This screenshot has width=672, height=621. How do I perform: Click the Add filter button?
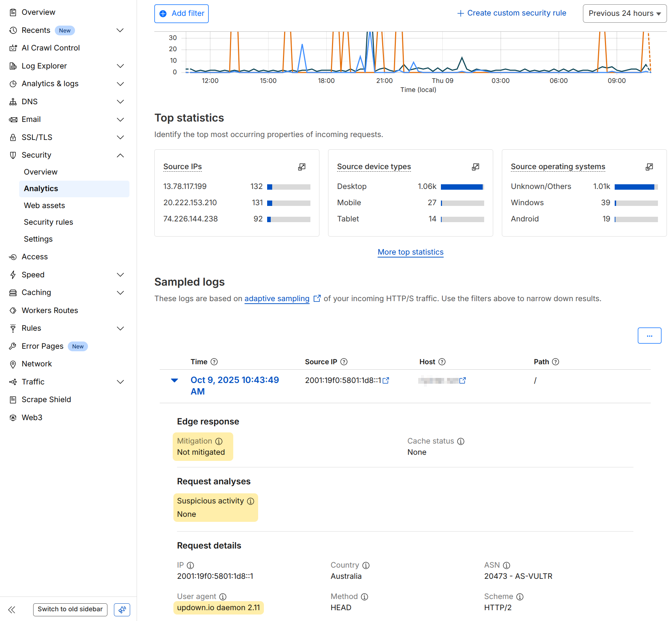click(x=181, y=13)
